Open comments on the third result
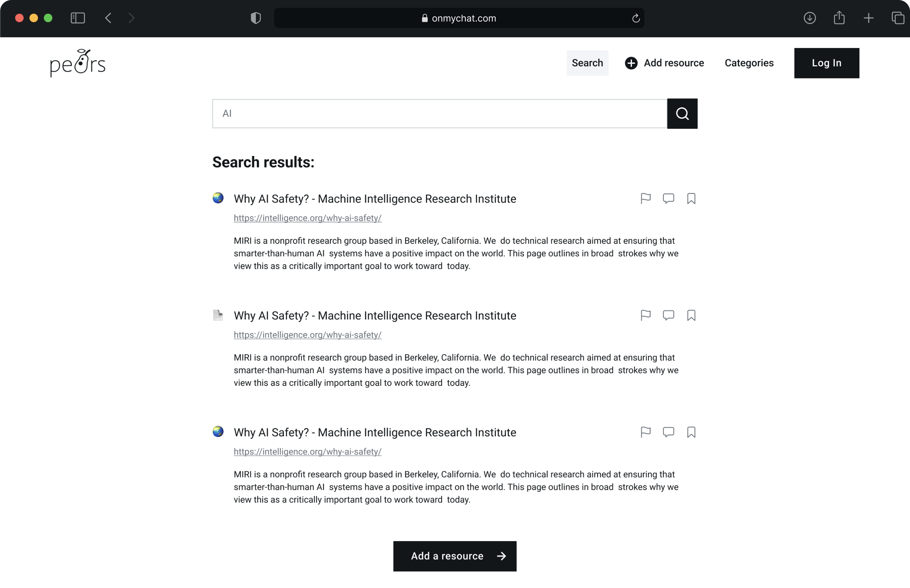This screenshot has width=910, height=588. click(668, 432)
